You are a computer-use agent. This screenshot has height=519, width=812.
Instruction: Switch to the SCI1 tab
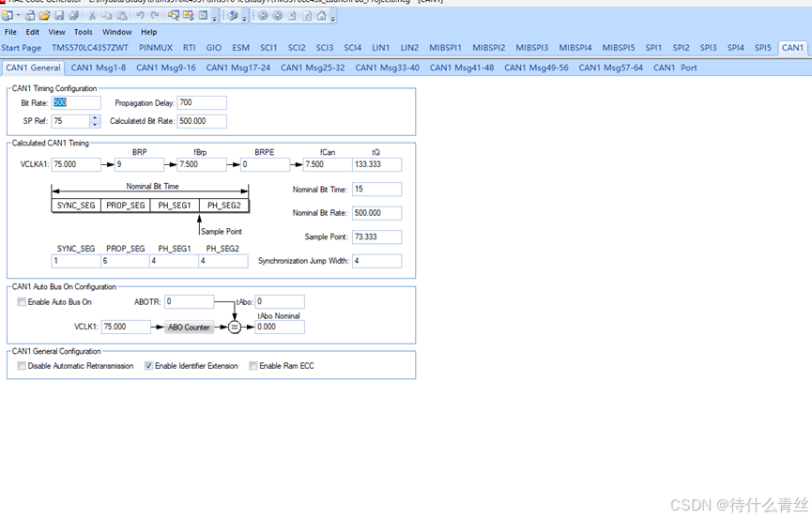coord(268,48)
